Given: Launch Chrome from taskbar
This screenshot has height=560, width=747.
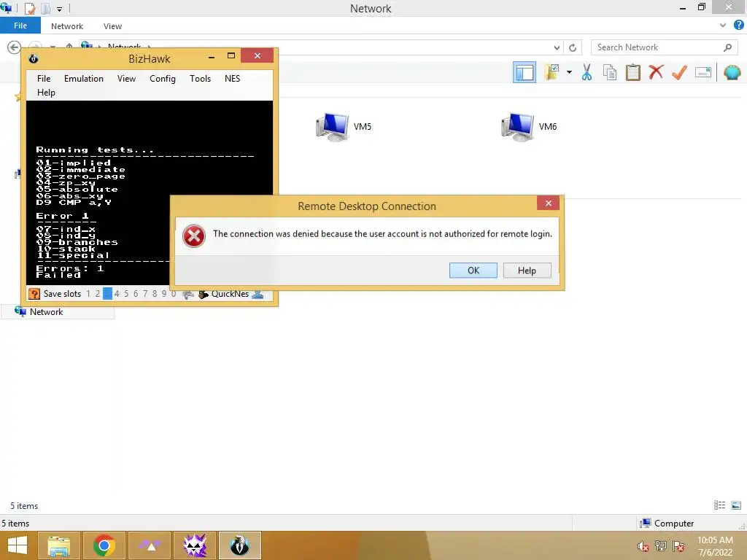Looking at the screenshot, I should 104,545.
